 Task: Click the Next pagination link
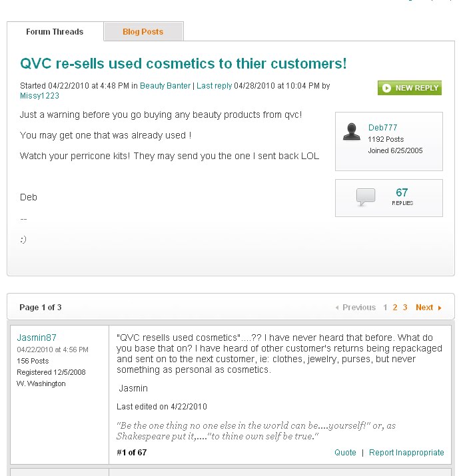tap(424, 308)
